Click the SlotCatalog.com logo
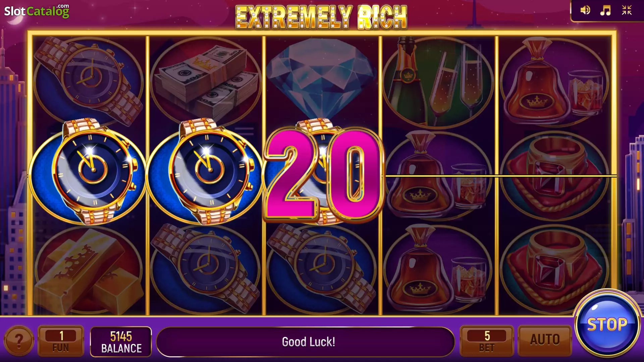Screen dimensions: 644x362 click(x=37, y=11)
